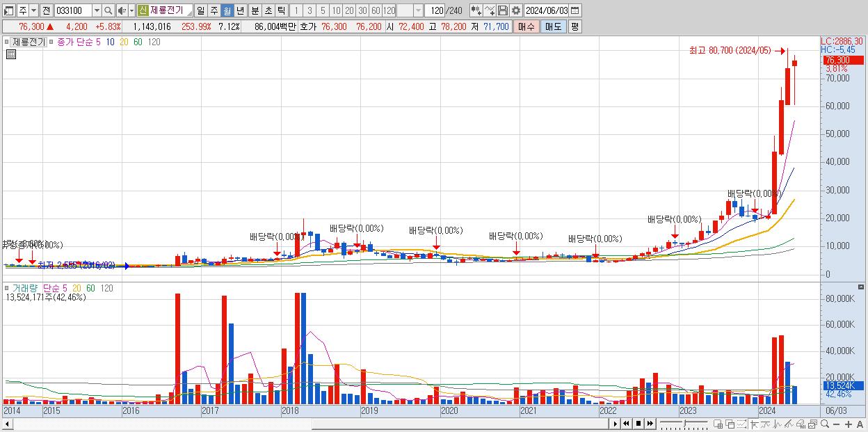Open calendar picker next to 2024/06/03
This screenshot has height=432, width=868.
coord(575,10)
